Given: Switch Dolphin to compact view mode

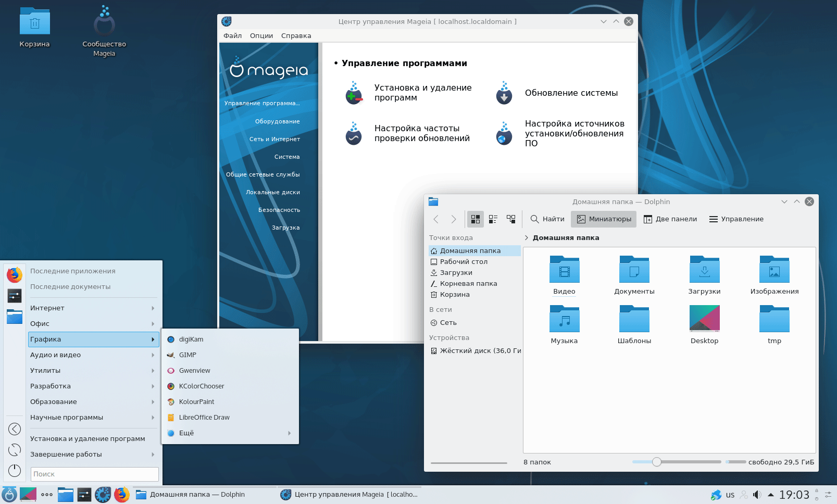Looking at the screenshot, I should tap(493, 219).
